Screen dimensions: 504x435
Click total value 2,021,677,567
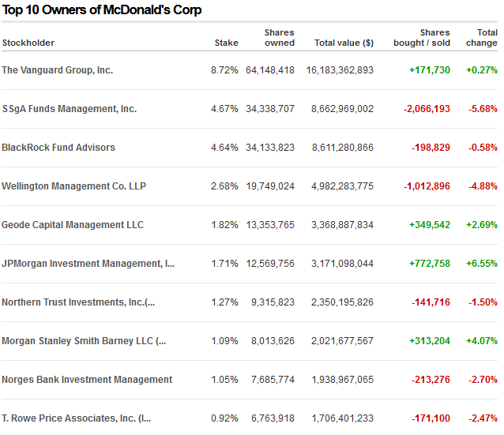pos(342,341)
